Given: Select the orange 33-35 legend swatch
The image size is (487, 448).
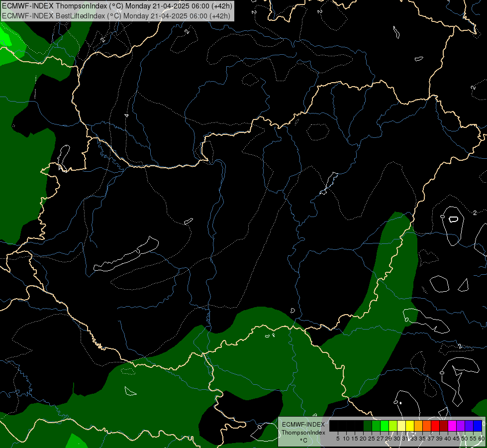Looking at the screenshot, I should pyautogui.click(x=418, y=426).
